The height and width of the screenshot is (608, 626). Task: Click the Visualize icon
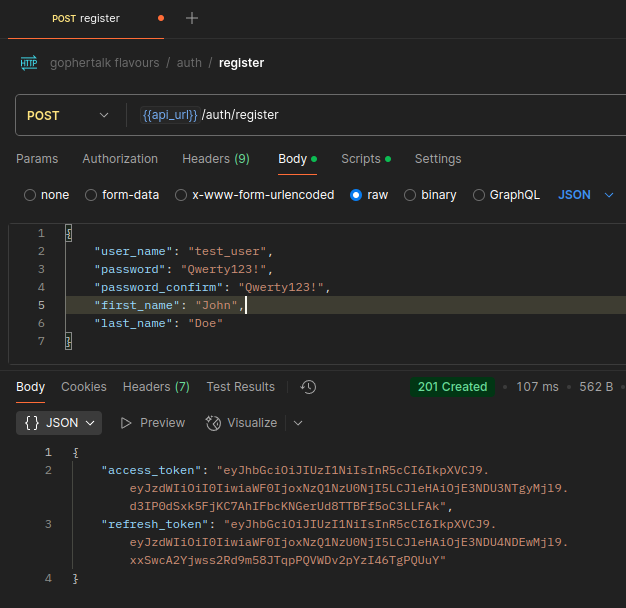[213, 423]
